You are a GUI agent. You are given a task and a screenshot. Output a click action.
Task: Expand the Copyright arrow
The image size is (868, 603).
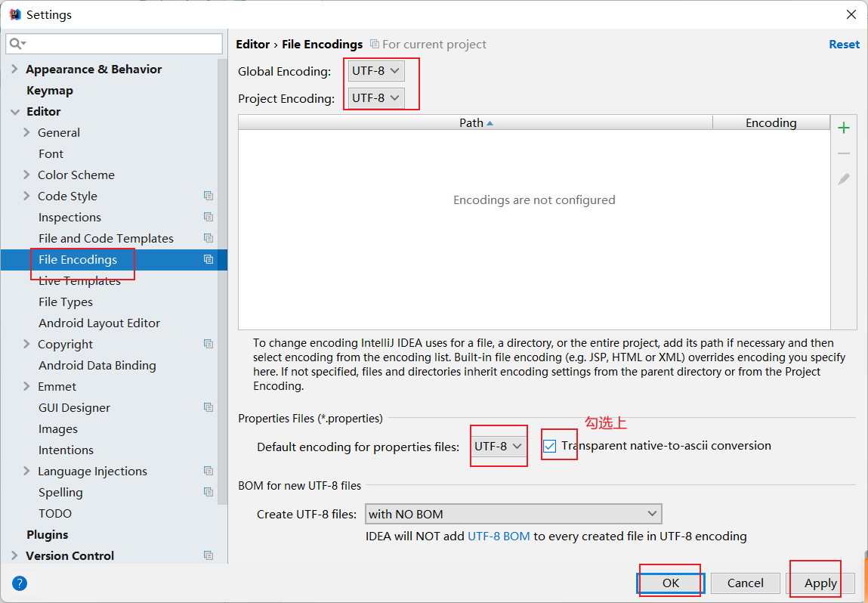pyautogui.click(x=26, y=344)
